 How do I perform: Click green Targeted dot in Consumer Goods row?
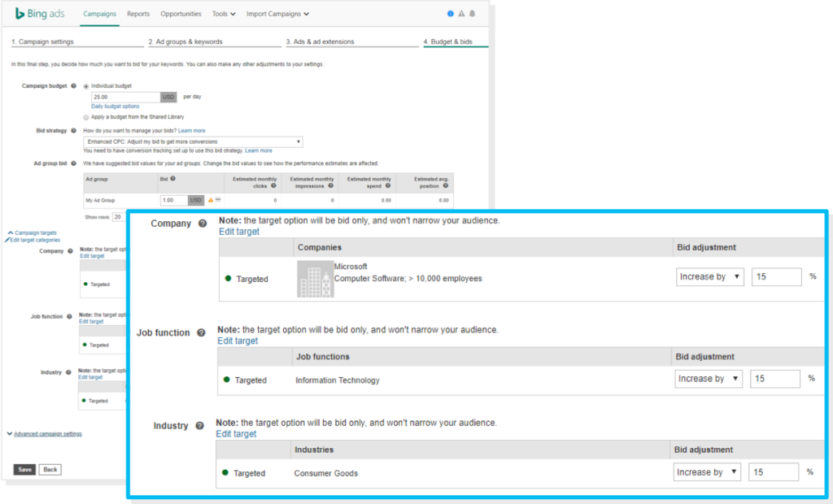point(225,472)
